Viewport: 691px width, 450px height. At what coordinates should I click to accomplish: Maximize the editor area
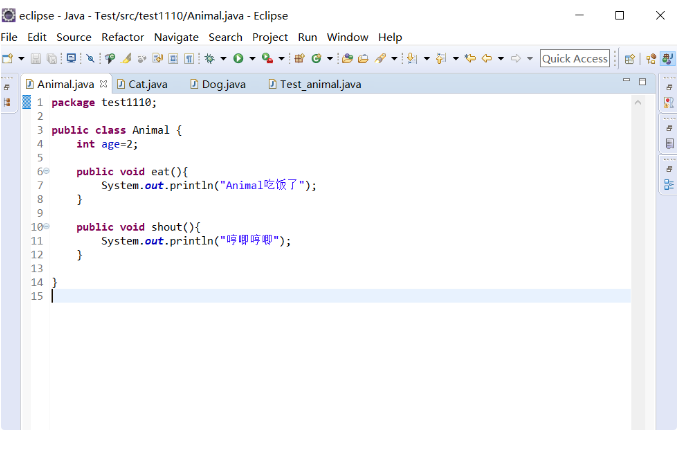643,82
